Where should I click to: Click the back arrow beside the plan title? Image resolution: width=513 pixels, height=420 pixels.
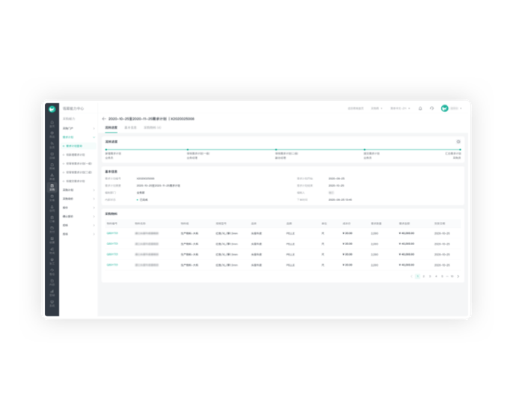[x=104, y=119]
